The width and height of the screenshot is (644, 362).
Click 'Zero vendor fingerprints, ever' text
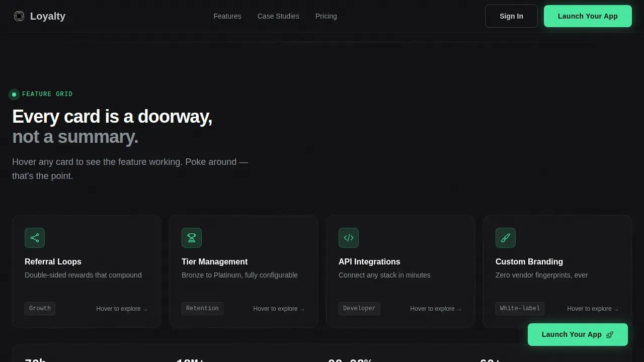[542, 275]
